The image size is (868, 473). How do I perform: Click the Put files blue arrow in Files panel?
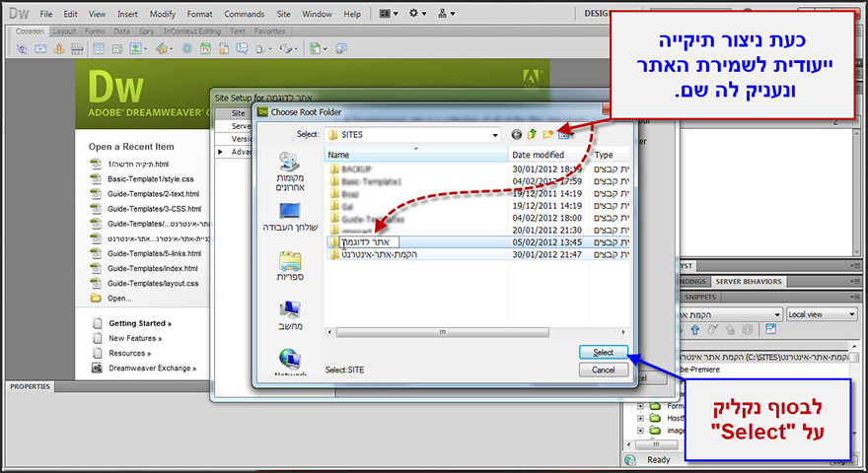coord(695,330)
